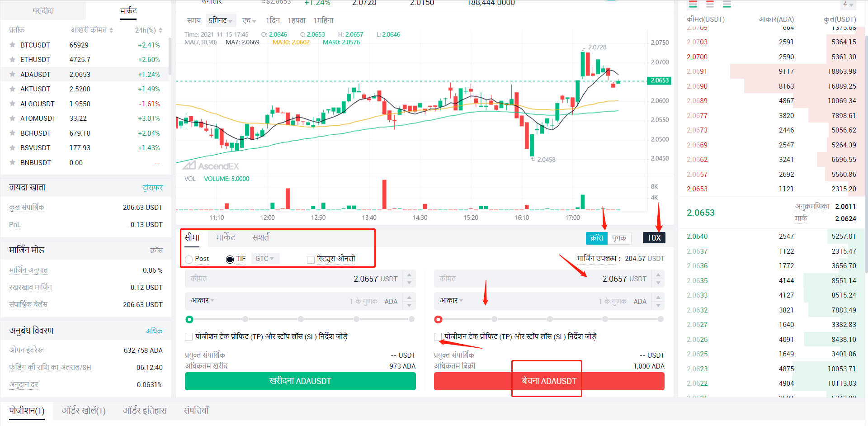The height and width of the screenshot is (426, 868).
Task: Select the सशर्त order type tab
Action: click(x=260, y=237)
